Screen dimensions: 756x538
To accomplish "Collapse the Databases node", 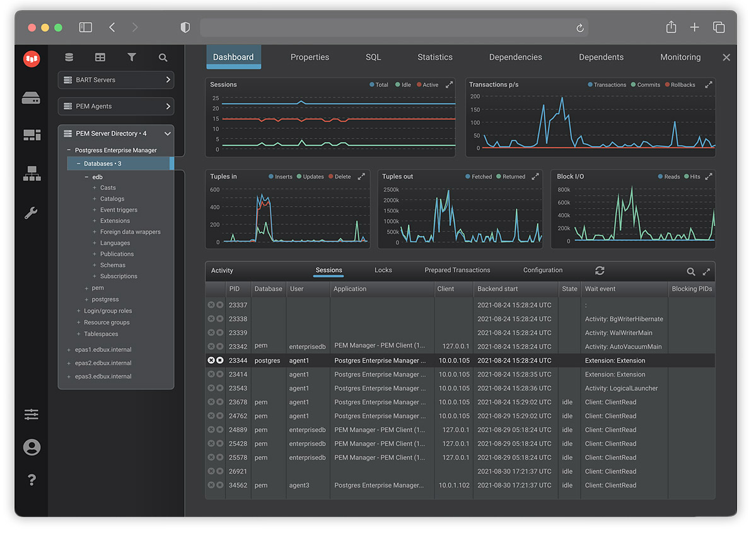I will (78, 164).
